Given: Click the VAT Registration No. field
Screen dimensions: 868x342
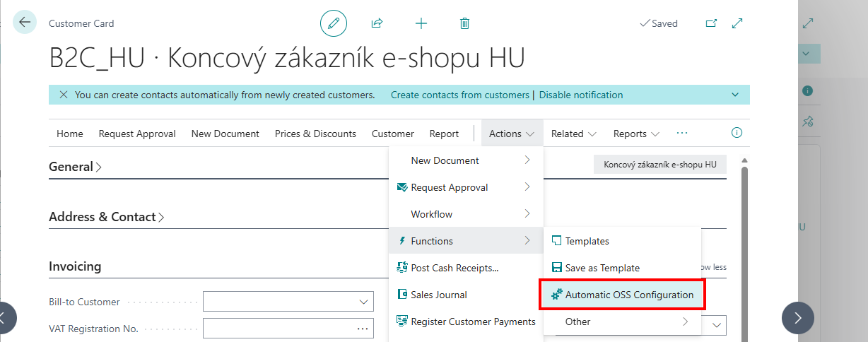Looking at the screenshot, I should tap(288, 329).
